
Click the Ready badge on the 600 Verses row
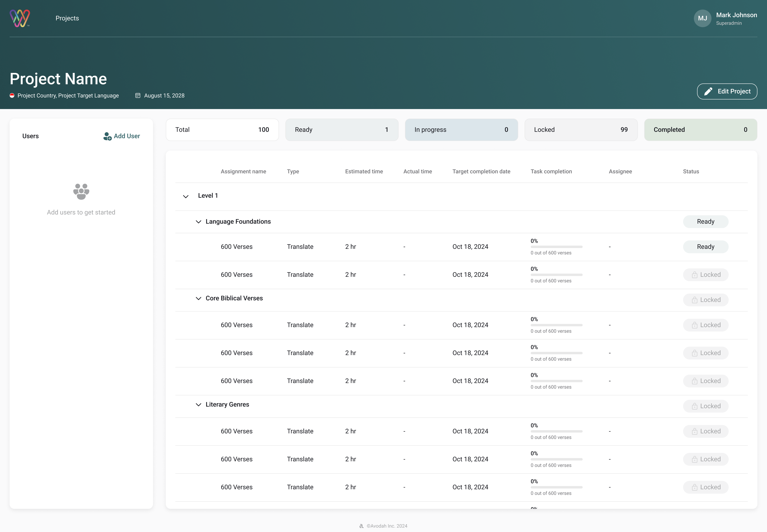(x=706, y=247)
